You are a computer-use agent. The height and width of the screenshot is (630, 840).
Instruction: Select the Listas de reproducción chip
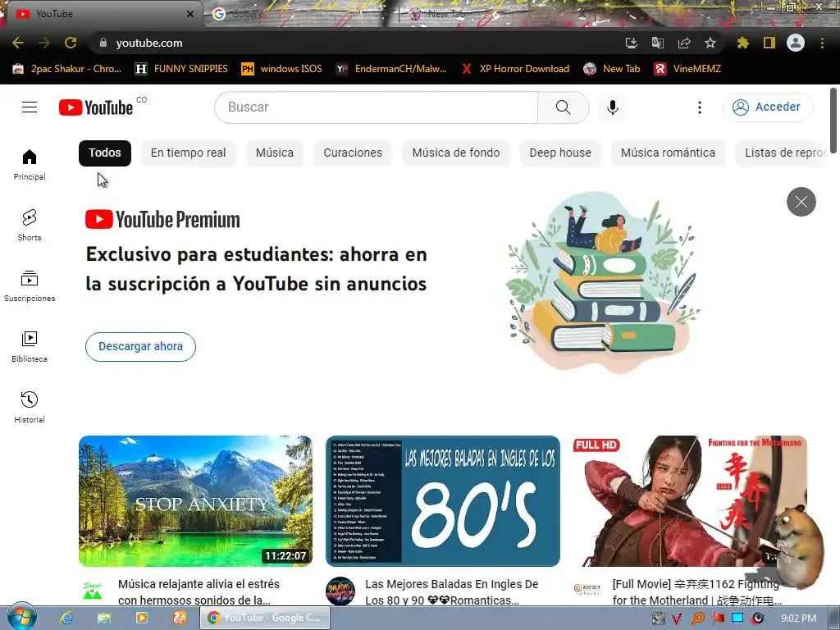coord(782,153)
